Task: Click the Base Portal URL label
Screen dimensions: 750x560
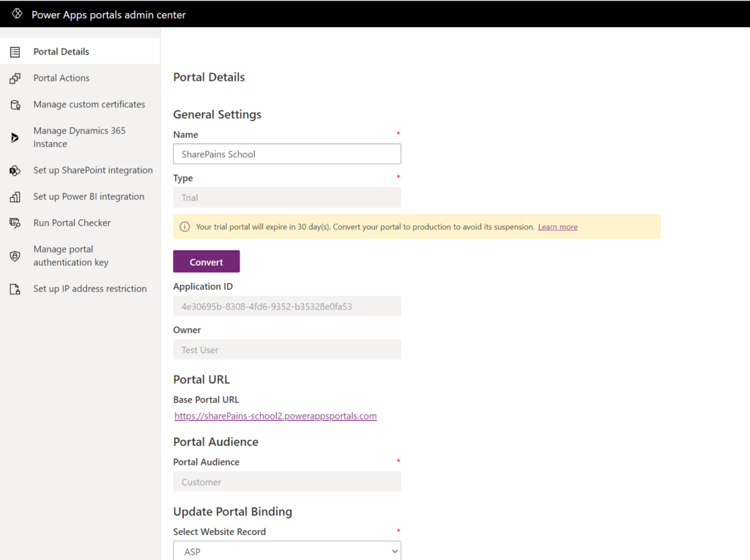Action: pos(206,399)
